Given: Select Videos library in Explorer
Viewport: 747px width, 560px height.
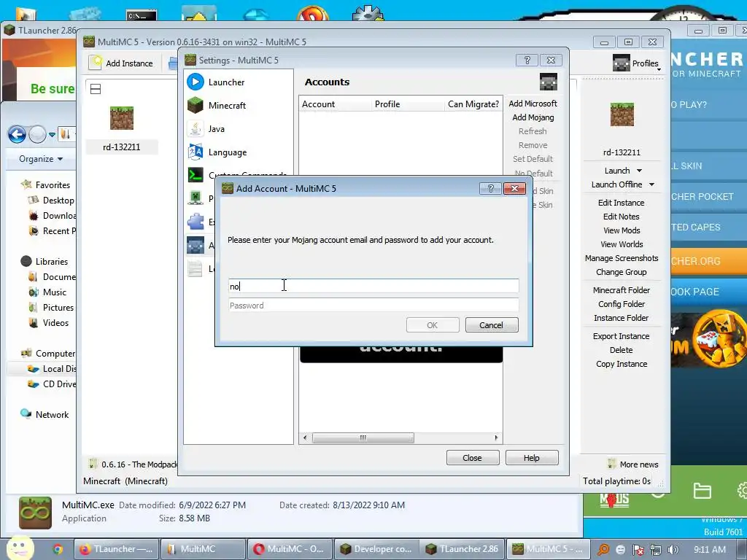Looking at the screenshot, I should click(49, 322).
